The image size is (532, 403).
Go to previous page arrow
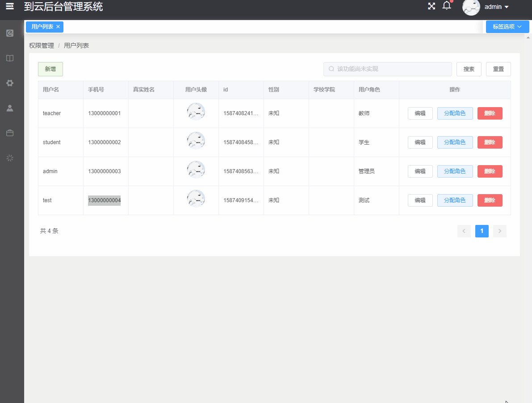point(464,231)
